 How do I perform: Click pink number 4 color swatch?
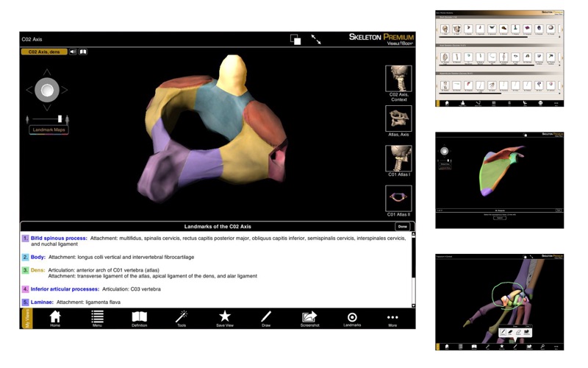tap(25, 289)
